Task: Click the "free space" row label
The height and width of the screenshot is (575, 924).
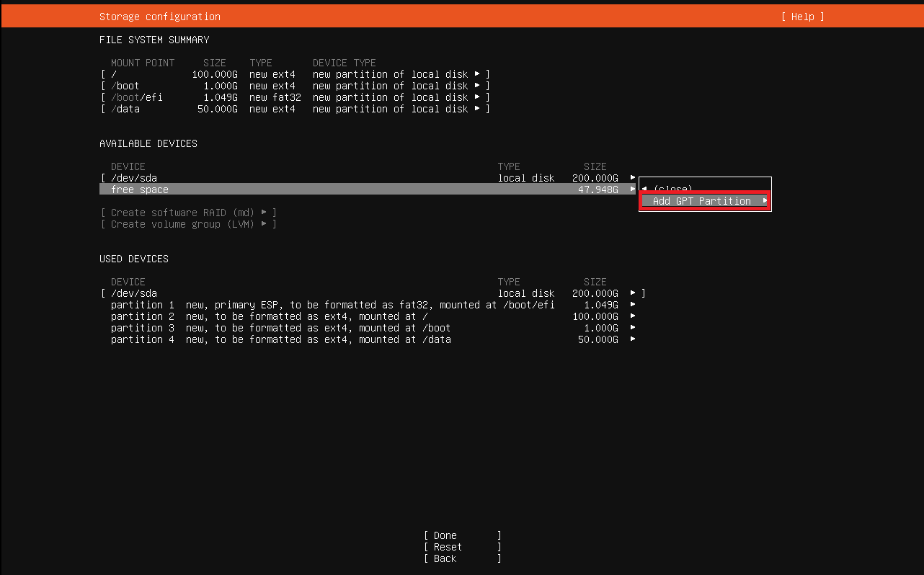Action: coord(140,190)
